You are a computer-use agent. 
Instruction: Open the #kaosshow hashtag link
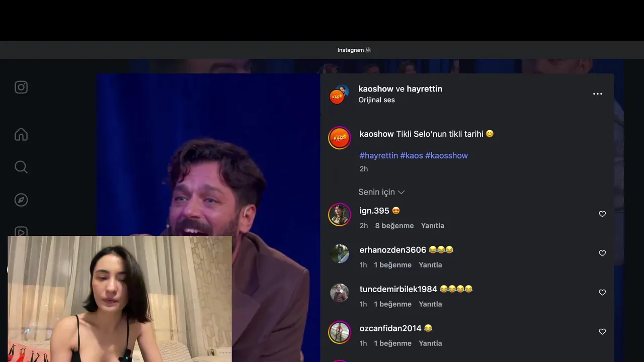pos(446,155)
